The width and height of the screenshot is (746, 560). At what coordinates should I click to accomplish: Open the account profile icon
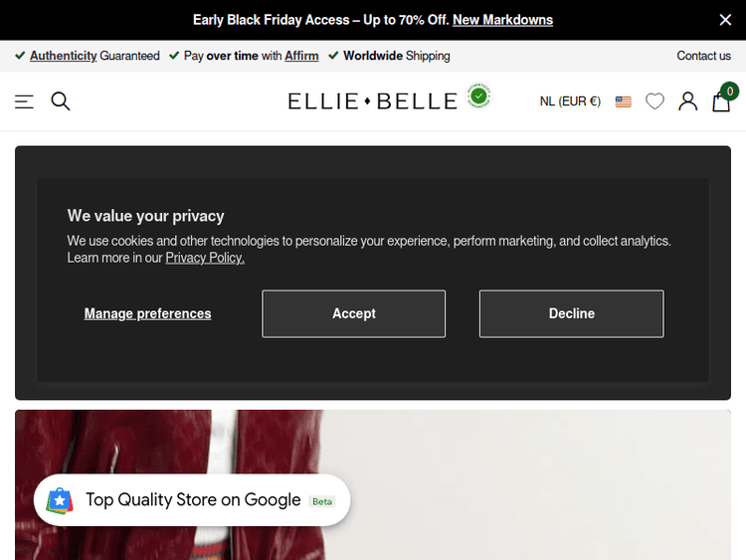pos(687,101)
